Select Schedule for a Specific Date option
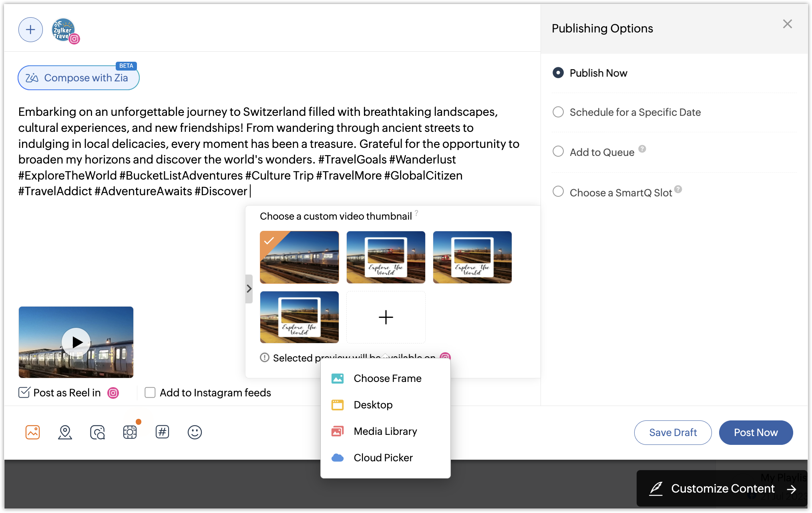The width and height of the screenshot is (812, 513). click(558, 112)
